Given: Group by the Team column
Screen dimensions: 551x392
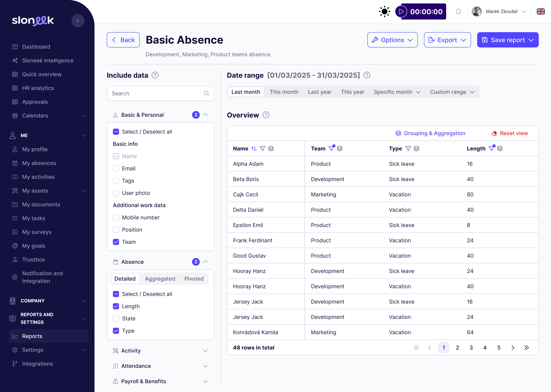Looking at the screenshot, I should point(340,149).
